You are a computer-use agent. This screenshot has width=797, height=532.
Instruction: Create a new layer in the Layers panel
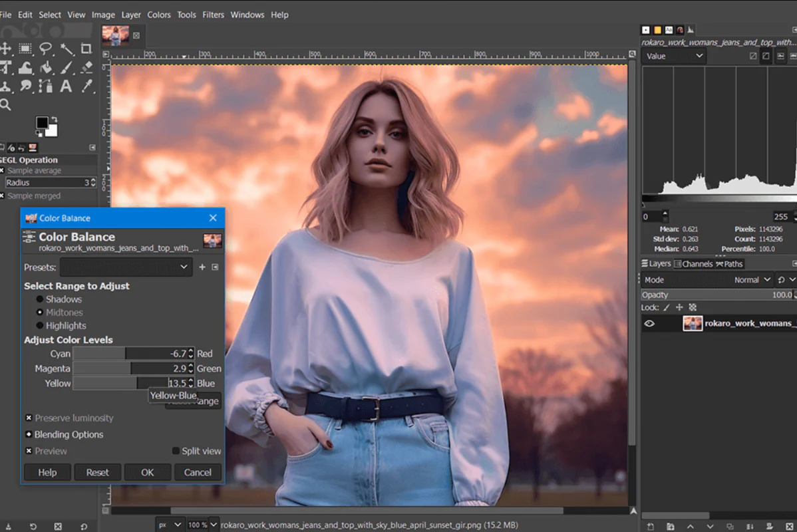point(650,527)
